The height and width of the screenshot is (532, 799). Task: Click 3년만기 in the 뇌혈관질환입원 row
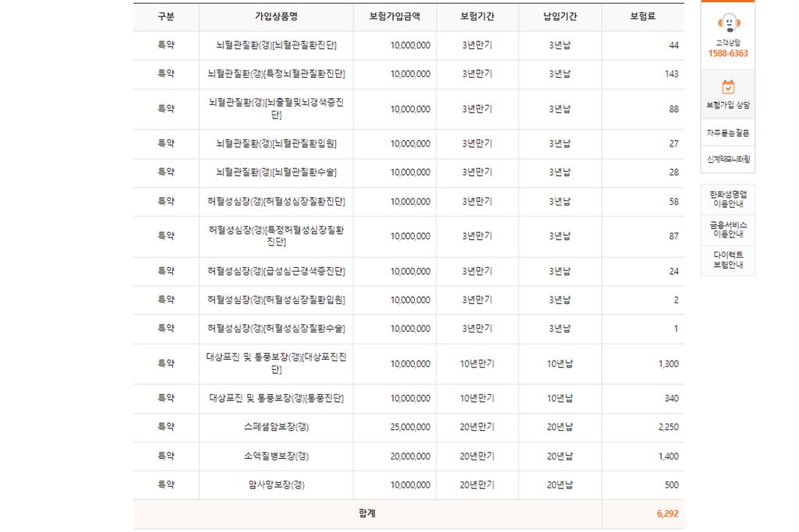click(478, 143)
